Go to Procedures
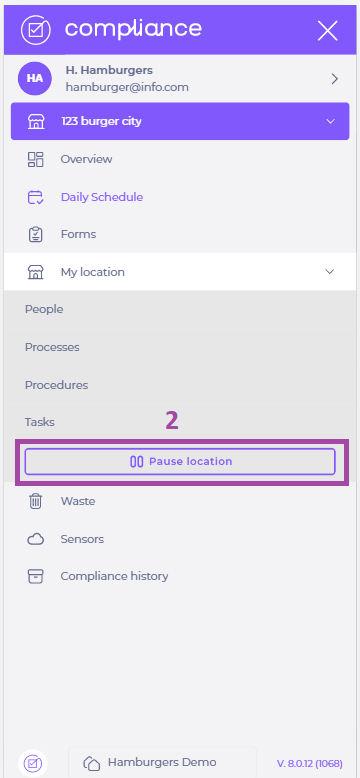This screenshot has width=360, height=778. [57, 385]
